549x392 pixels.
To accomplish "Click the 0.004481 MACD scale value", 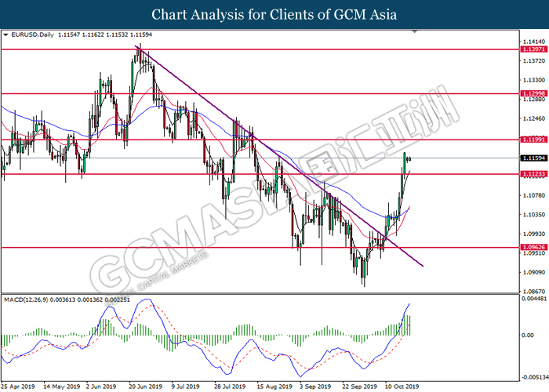I will (x=534, y=299).
